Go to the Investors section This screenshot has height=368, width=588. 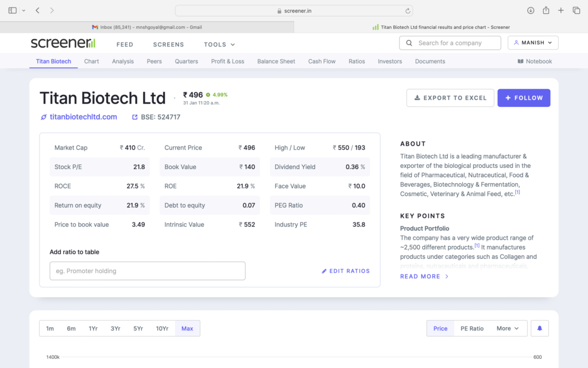tap(390, 61)
